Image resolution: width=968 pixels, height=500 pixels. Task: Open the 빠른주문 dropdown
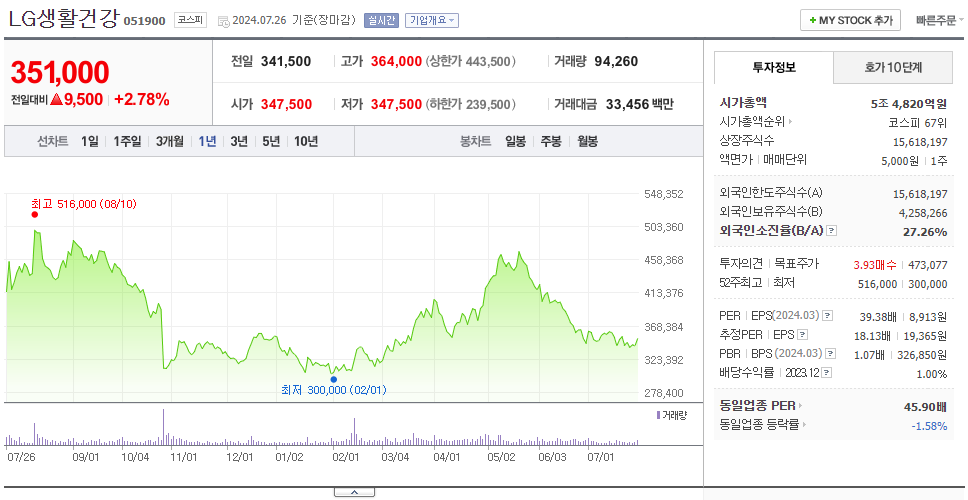(940, 20)
